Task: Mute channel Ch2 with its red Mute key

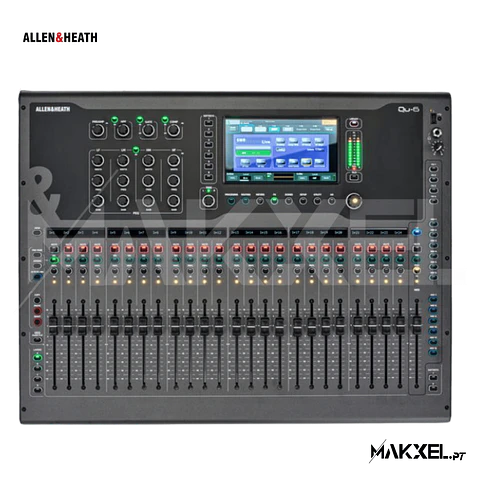Action: tap(68, 249)
